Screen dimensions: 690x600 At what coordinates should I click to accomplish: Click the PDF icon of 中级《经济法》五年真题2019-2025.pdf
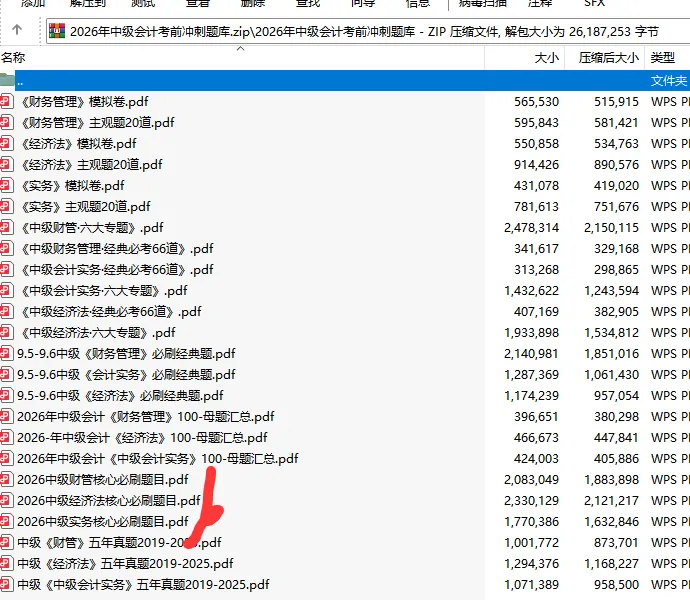6,563
